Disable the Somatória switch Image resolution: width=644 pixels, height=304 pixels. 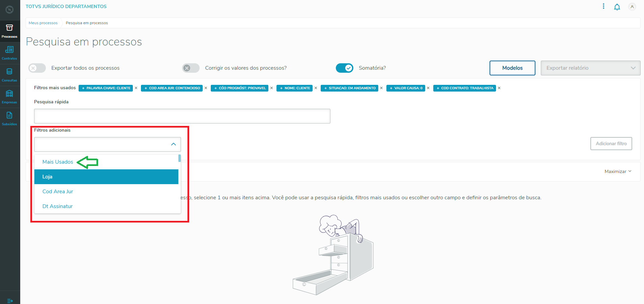coord(345,68)
